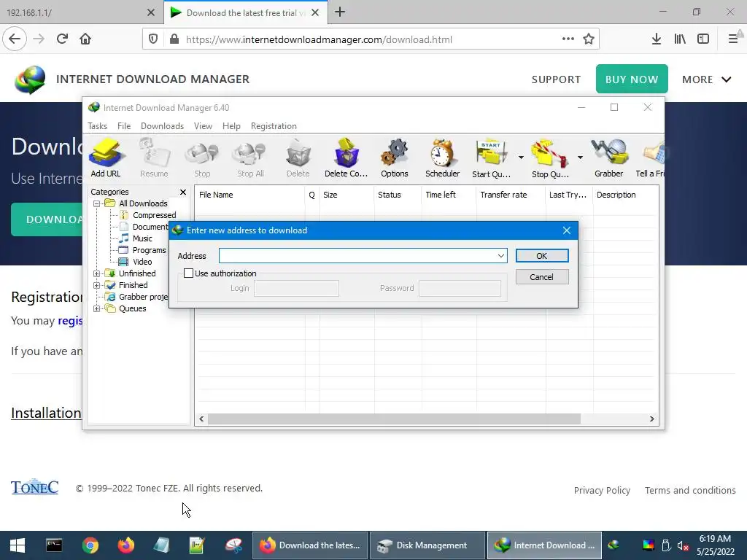This screenshot has height=560, width=747.
Task: Open the Privacy Policy link
Action: pos(602,491)
